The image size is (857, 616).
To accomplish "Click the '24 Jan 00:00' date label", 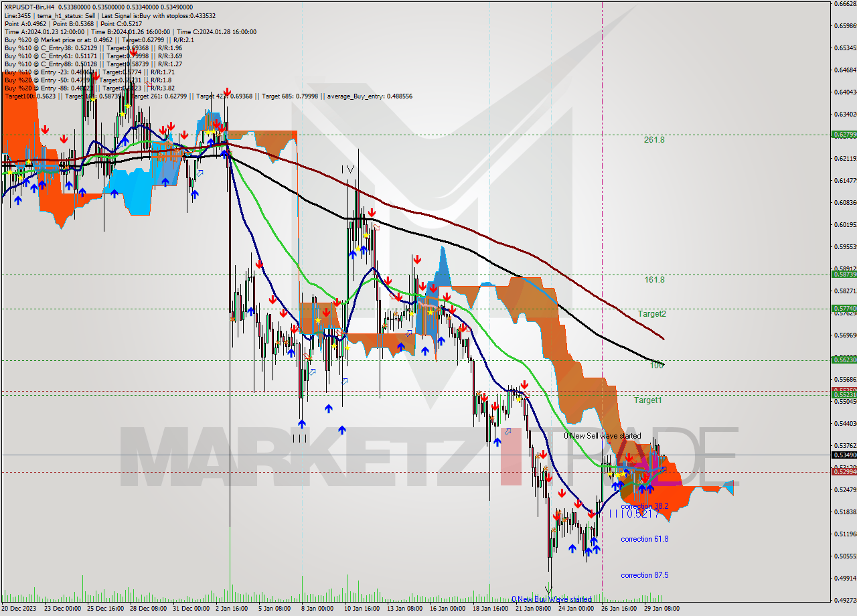I will [576, 609].
